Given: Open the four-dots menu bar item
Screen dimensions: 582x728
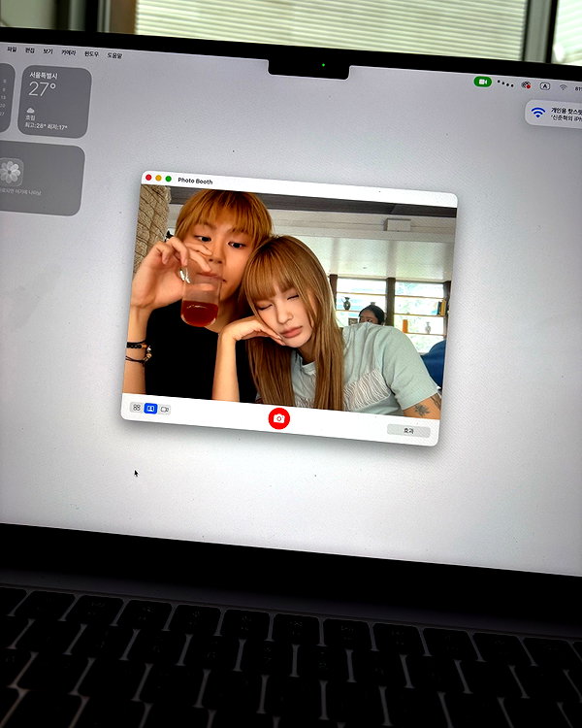Looking at the screenshot, I should pyautogui.click(x=505, y=83).
